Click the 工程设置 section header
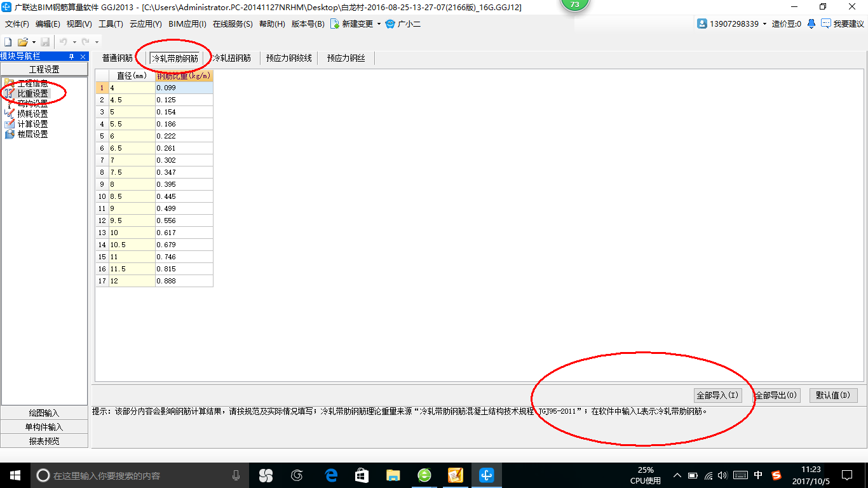The image size is (868, 488). click(x=44, y=69)
